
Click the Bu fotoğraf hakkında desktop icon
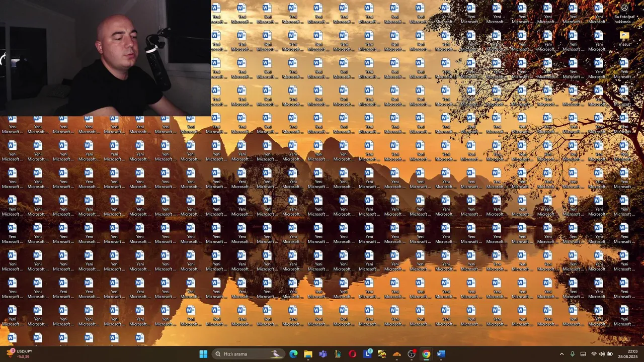[624, 15]
